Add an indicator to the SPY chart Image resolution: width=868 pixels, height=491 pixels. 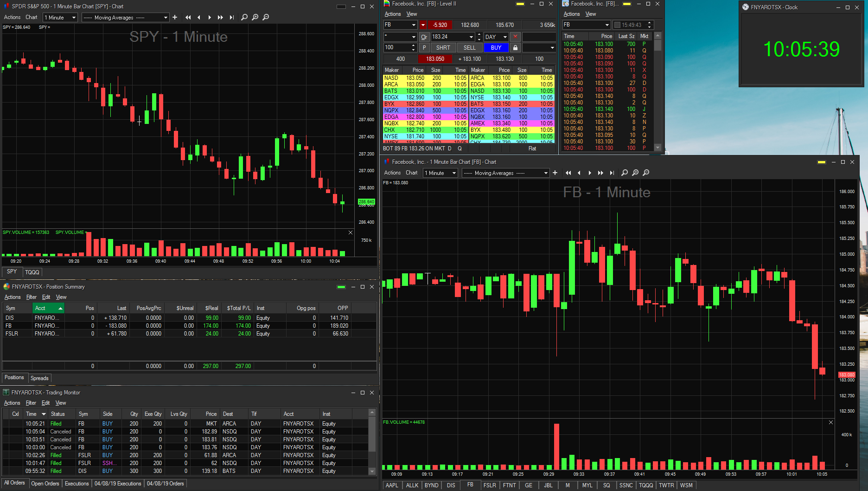(175, 17)
